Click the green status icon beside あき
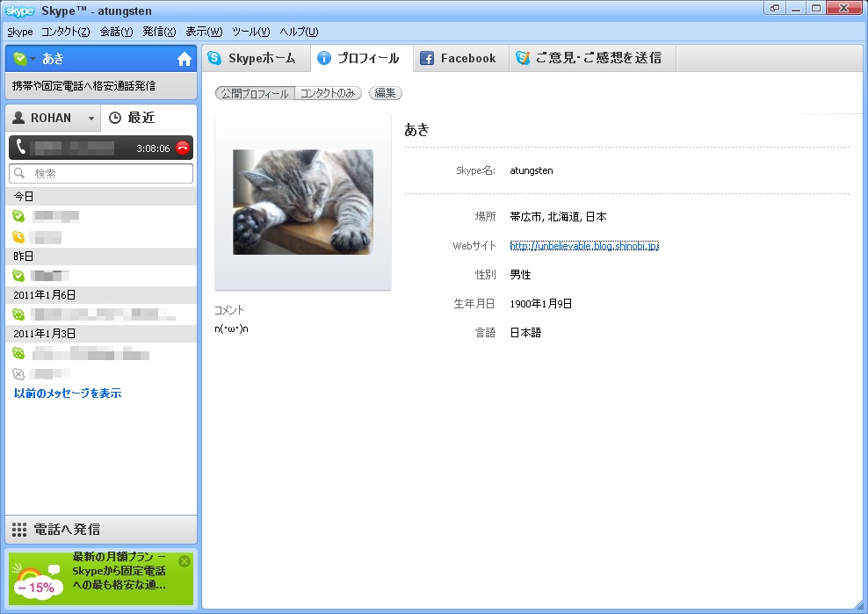This screenshot has height=614, width=868. 20,59
